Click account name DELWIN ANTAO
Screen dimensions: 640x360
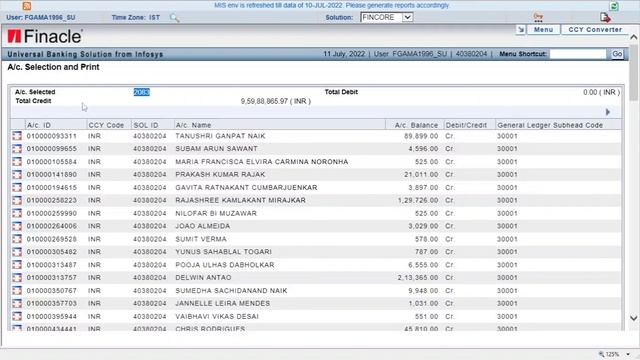[x=203, y=278]
